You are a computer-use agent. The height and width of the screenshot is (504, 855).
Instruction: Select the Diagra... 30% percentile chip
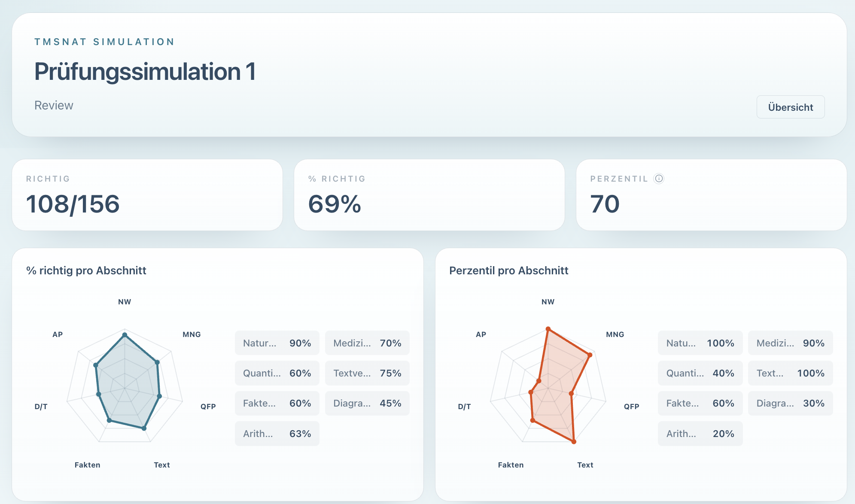click(790, 403)
